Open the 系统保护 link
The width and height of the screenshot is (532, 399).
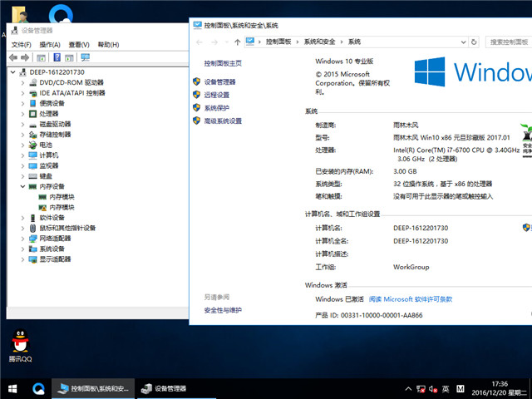click(x=216, y=108)
